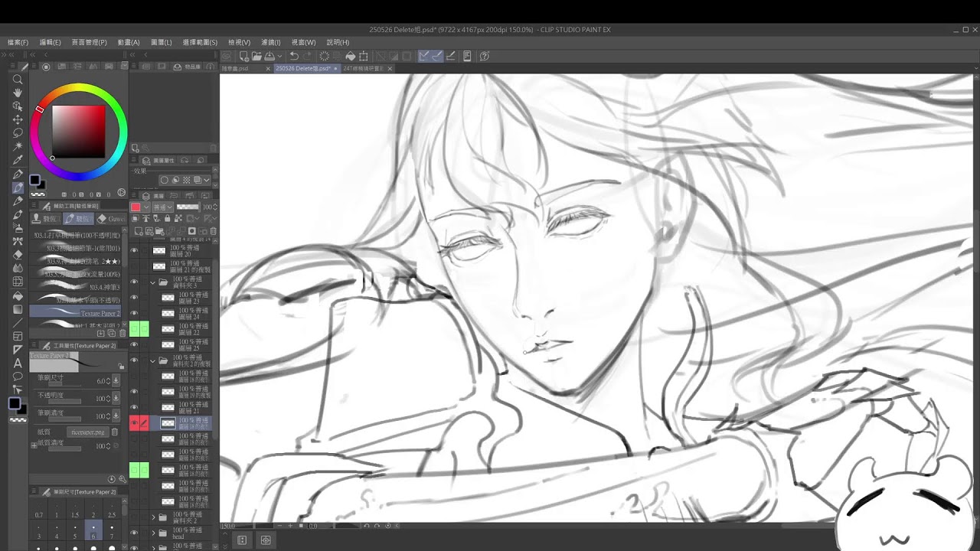Image resolution: width=980 pixels, height=551 pixels.
Task: Select the Move layer tool
Action: click(x=18, y=119)
